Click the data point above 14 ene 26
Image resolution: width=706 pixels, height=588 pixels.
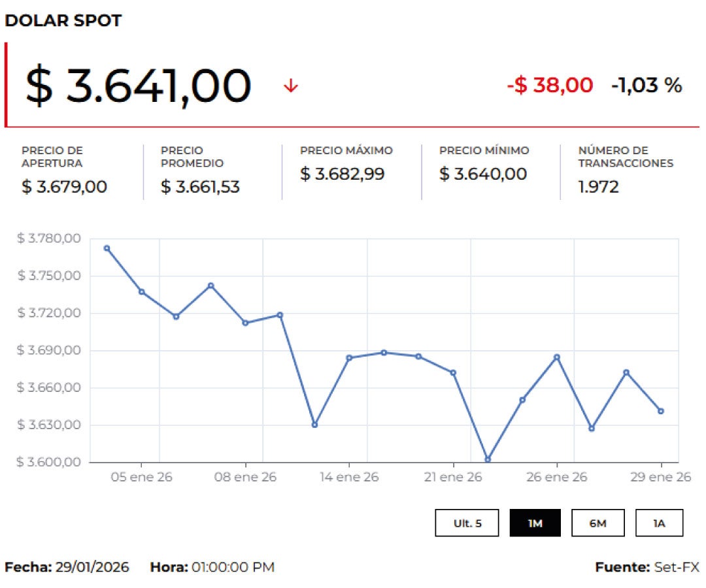(349, 358)
